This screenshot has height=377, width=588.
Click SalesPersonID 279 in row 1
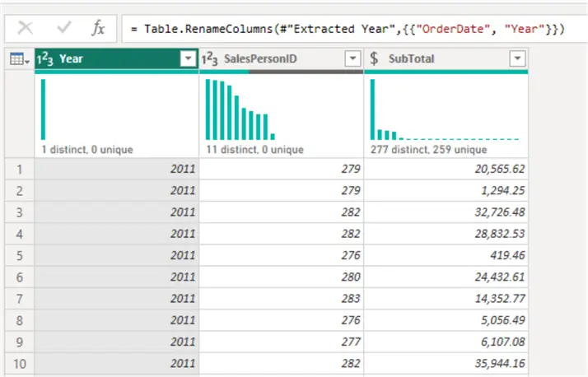[282, 169]
